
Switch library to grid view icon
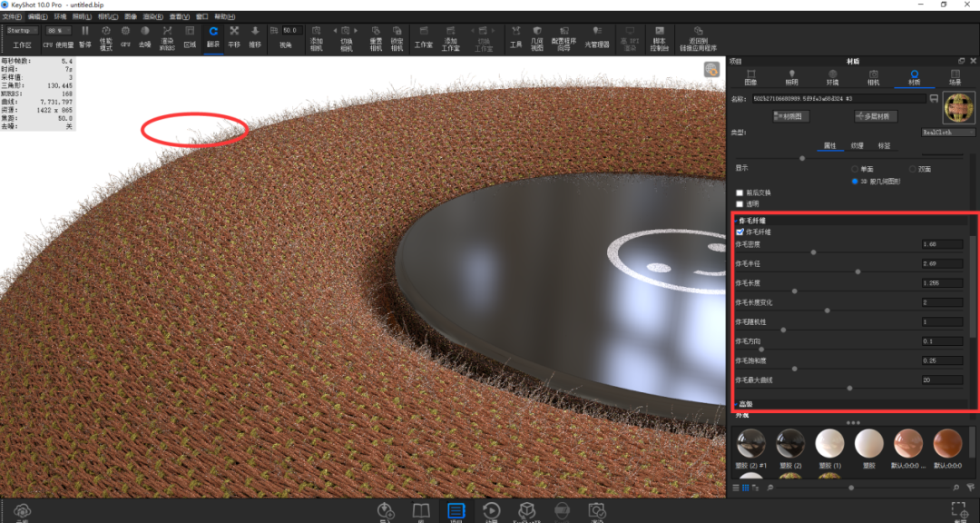[x=746, y=487]
